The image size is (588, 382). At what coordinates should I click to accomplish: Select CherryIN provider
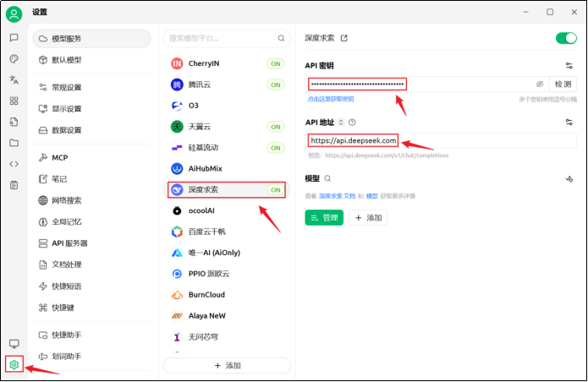(x=227, y=63)
